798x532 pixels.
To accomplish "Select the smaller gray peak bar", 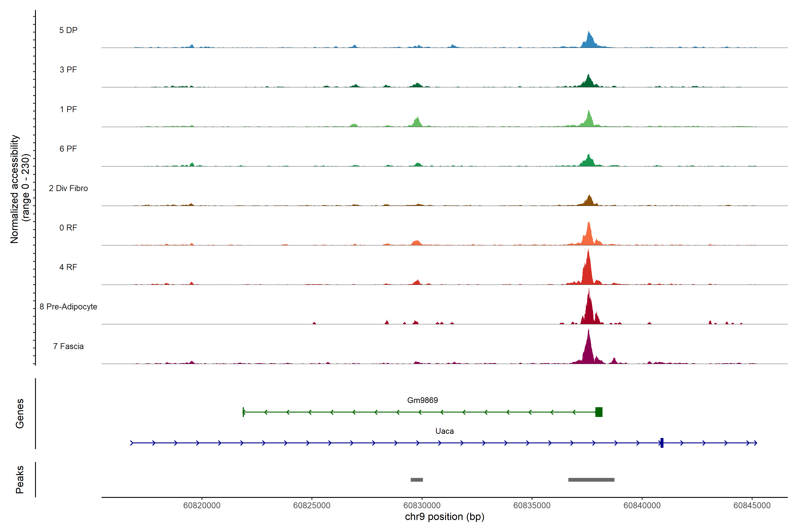I will [417, 480].
